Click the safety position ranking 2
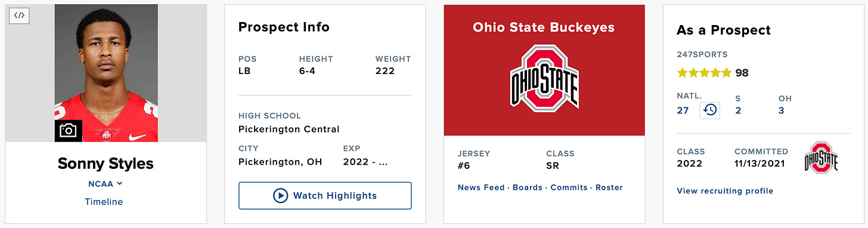868x228 pixels. click(738, 110)
